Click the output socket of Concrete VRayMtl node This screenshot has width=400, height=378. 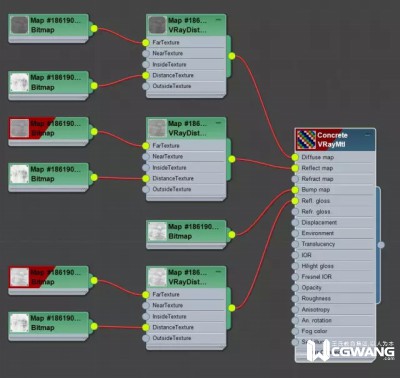tap(381, 245)
